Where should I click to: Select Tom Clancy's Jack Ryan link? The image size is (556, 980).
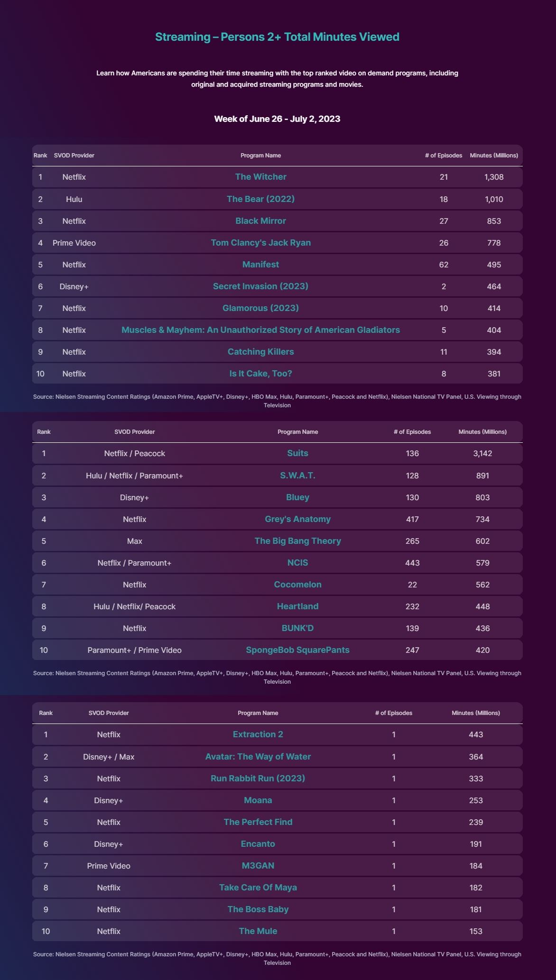(x=260, y=243)
